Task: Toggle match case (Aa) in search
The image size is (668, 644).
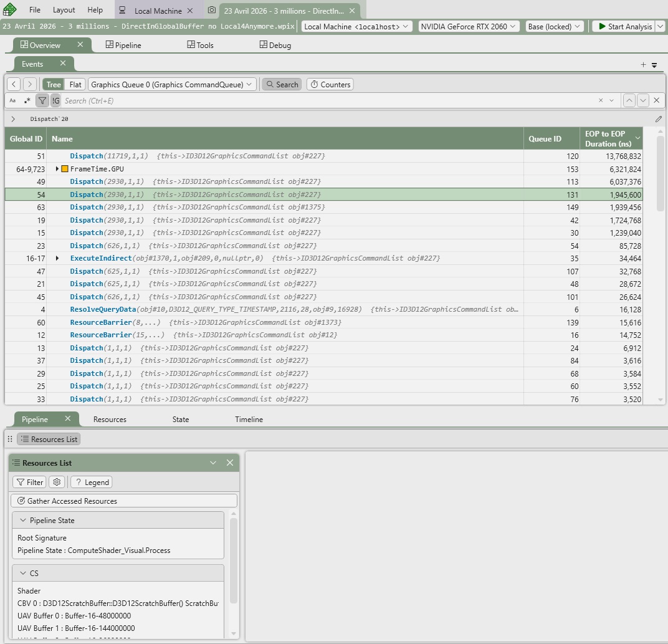Action: click(x=13, y=101)
